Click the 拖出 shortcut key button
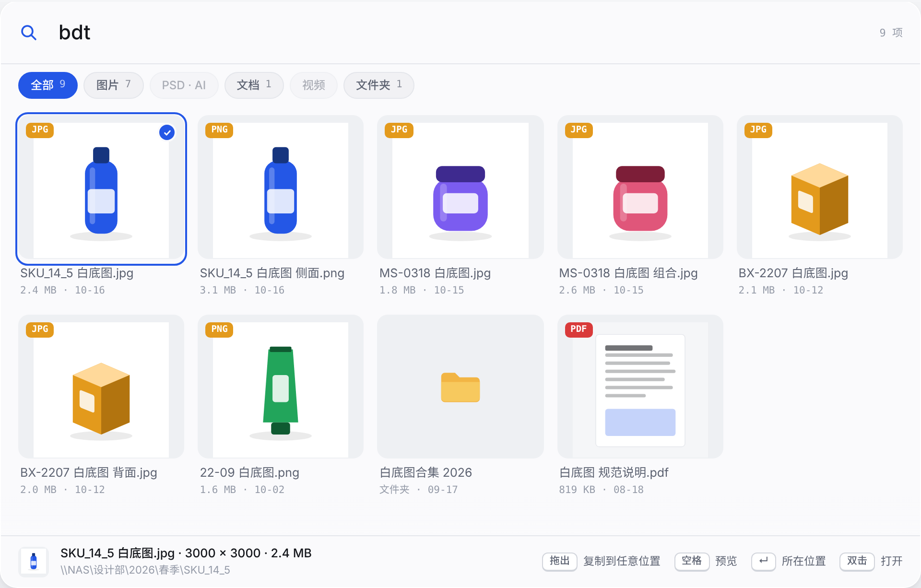 [x=559, y=561]
